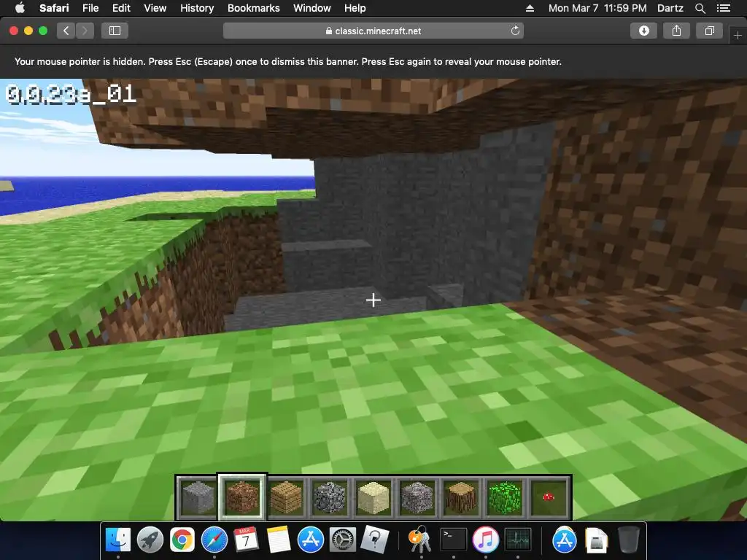747x560 pixels.
Task: Open Spotlight search
Action: 700,8
